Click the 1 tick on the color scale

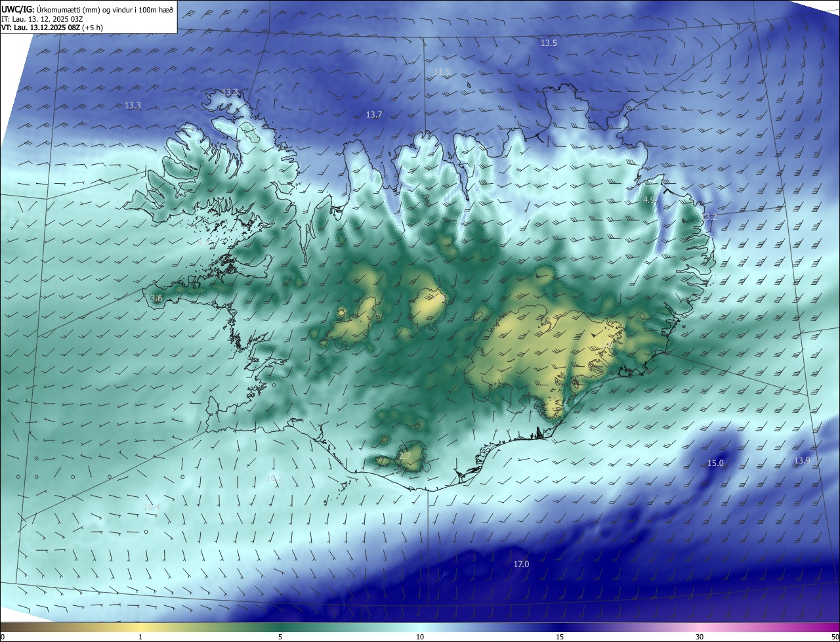click(x=140, y=637)
